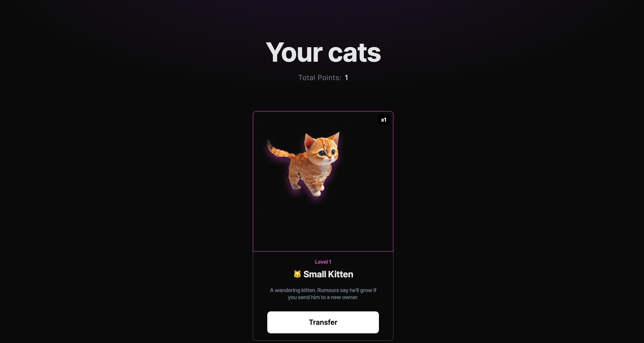The height and width of the screenshot is (343, 644).
Task: Click the Total Points label
Action: (x=320, y=78)
